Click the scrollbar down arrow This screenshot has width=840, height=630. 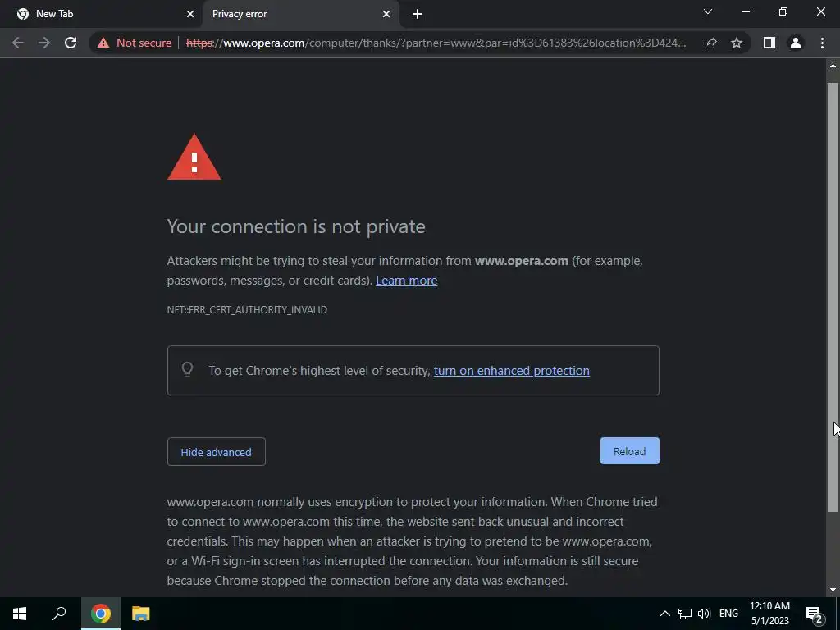coord(833,590)
